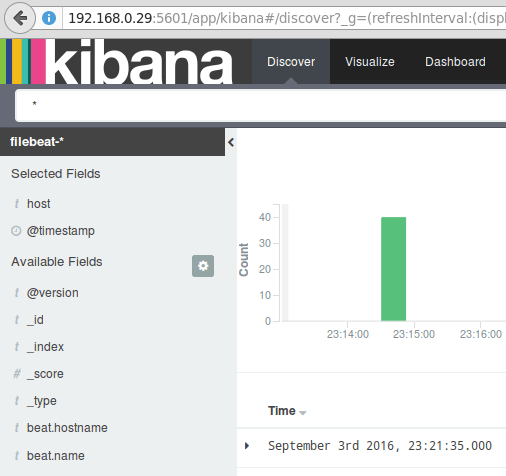Click the Kibana address bar URL
The image size is (506, 476).
click(287, 18)
